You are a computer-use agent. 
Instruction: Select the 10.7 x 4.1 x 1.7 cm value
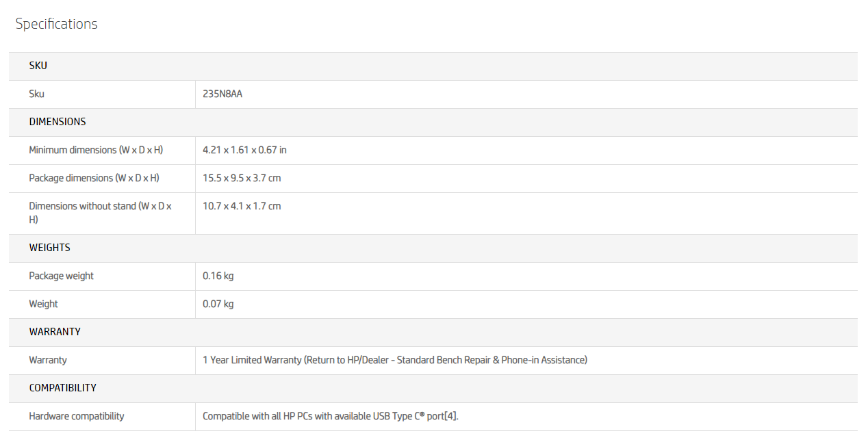coord(242,206)
